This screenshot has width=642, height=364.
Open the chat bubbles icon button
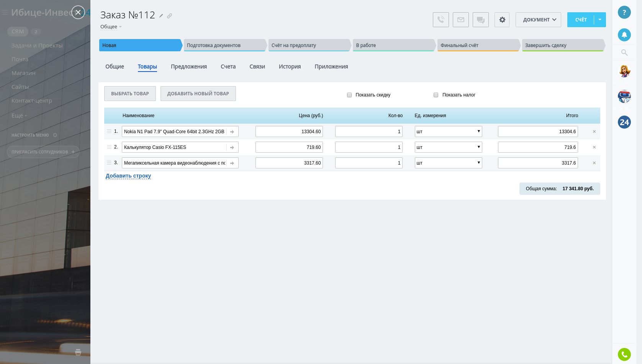(480, 20)
